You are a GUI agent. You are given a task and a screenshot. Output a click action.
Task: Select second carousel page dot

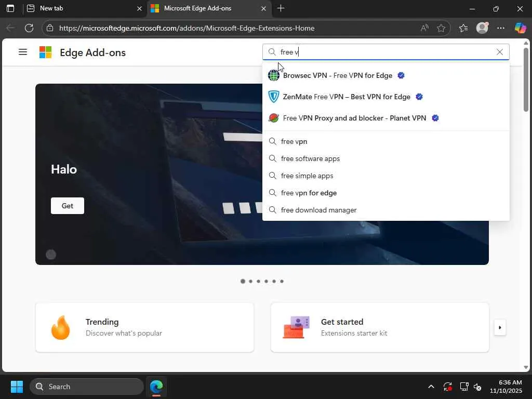coord(251,281)
